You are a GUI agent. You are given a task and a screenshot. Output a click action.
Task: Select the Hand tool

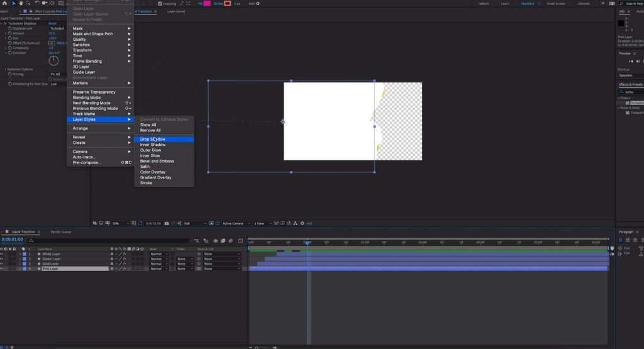(21, 3)
